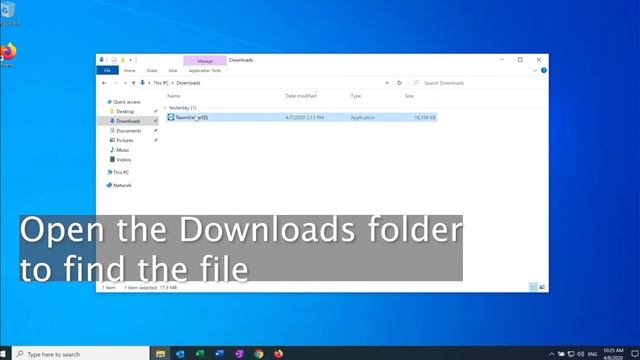
Task: Switch to large icons view layout
Action: (542, 287)
